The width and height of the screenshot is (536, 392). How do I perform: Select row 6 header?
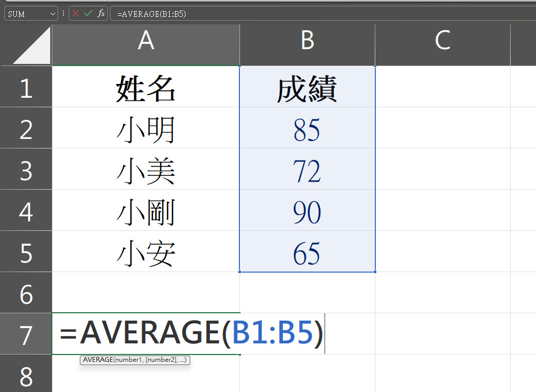26,293
